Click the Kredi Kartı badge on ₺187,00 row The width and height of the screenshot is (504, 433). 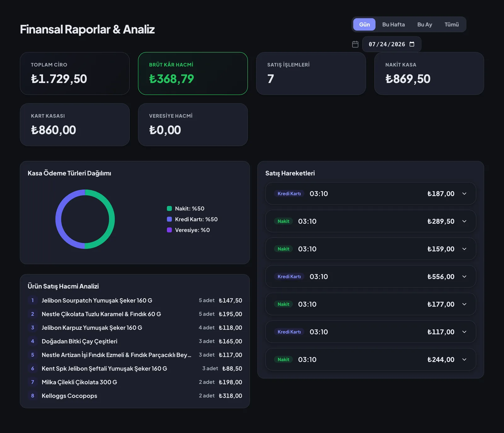tap(289, 194)
